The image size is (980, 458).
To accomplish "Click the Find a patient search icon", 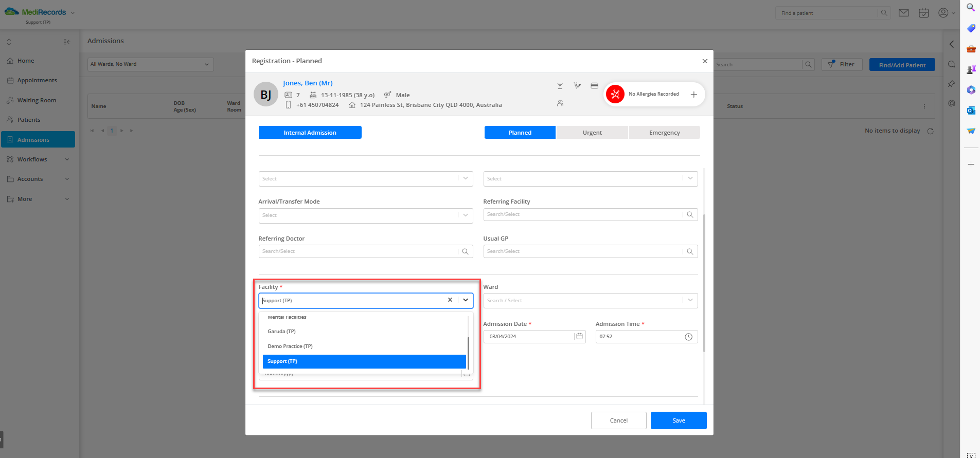I will tap(884, 13).
